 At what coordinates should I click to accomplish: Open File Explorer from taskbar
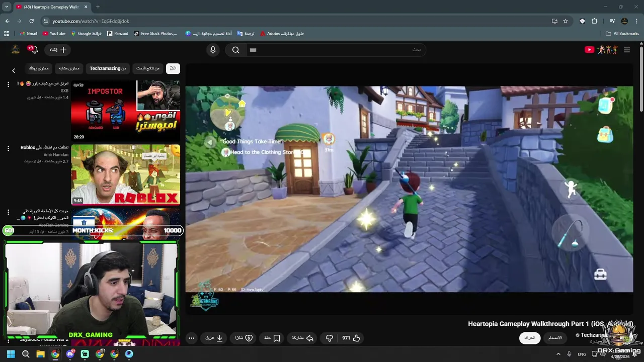pyautogui.click(x=40, y=354)
